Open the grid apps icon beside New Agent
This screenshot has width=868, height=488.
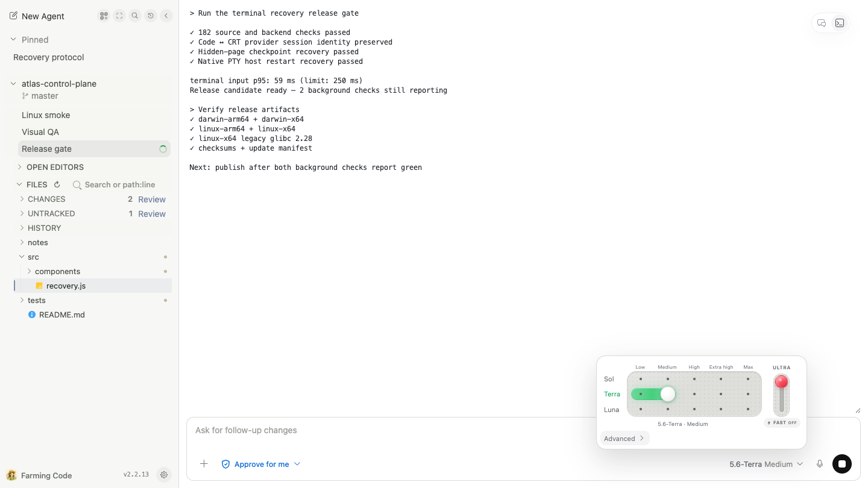[104, 16]
